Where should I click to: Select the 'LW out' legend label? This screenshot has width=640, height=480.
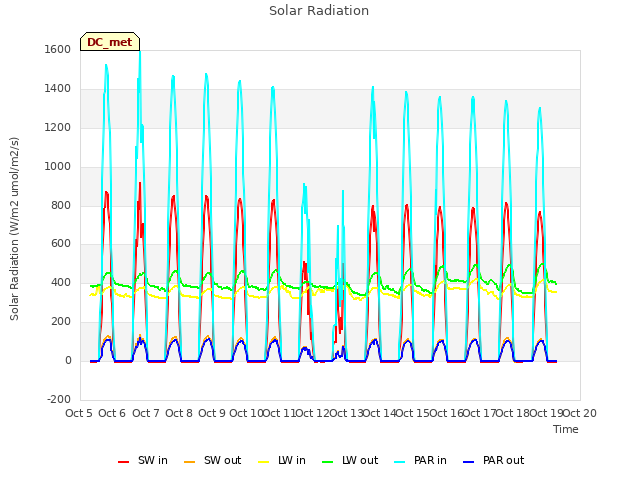360,460
